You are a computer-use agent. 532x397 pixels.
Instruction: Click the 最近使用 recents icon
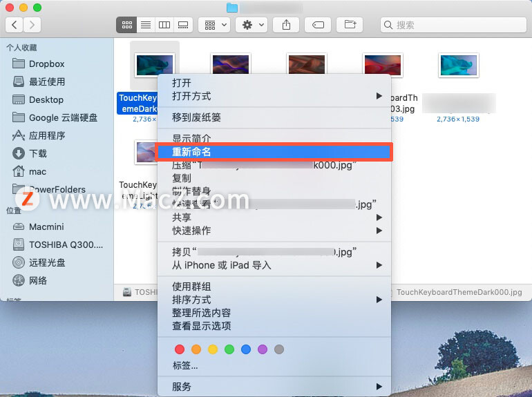(x=19, y=81)
